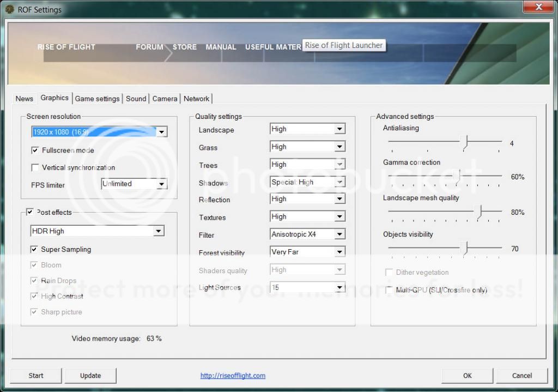The height and width of the screenshot is (392, 558).
Task: Enable Multi-GPU SLI/Crossfire support
Action: 390,290
